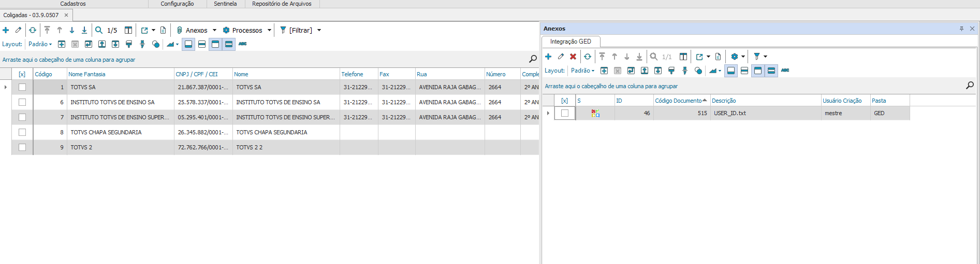Sort by the Código Documento column header
Viewport: 980px width, 264px height.
click(681, 101)
